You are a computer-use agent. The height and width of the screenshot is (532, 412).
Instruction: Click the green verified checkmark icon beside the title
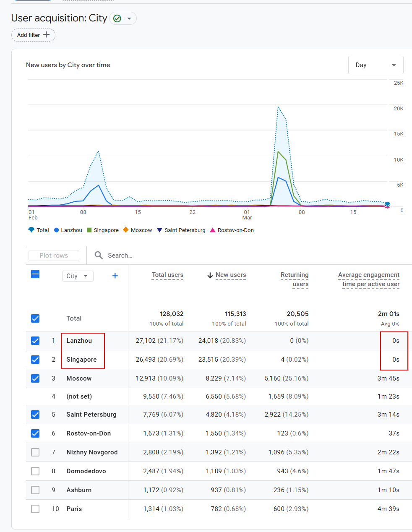point(117,18)
